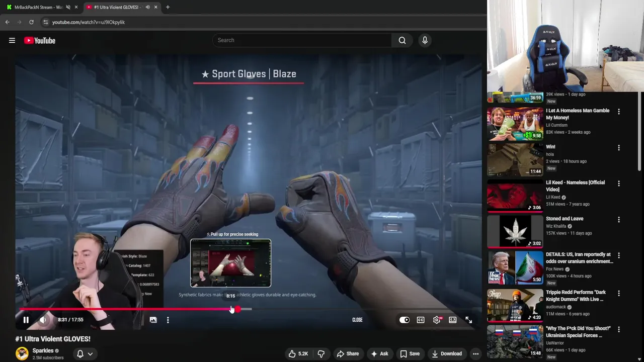Open more actions ellipsis below the video
Viewport: 644px width, 362px height.
[x=475, y=353]
